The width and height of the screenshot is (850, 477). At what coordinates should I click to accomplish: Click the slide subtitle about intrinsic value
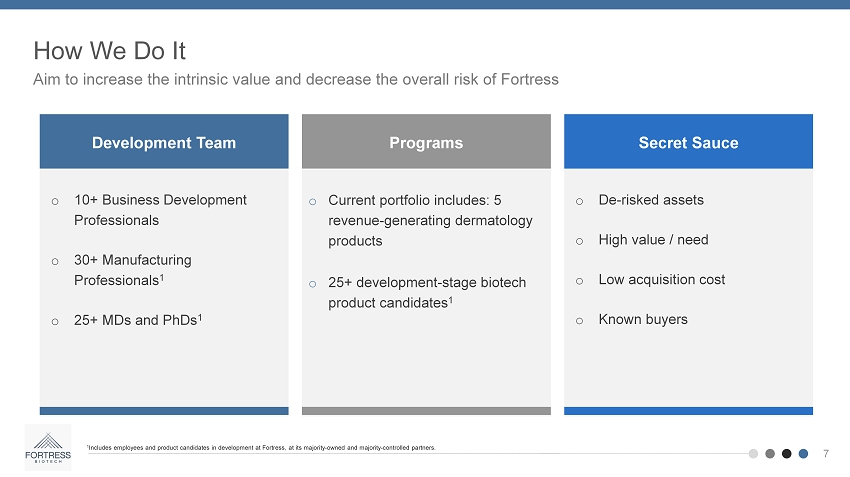[296, 79]
